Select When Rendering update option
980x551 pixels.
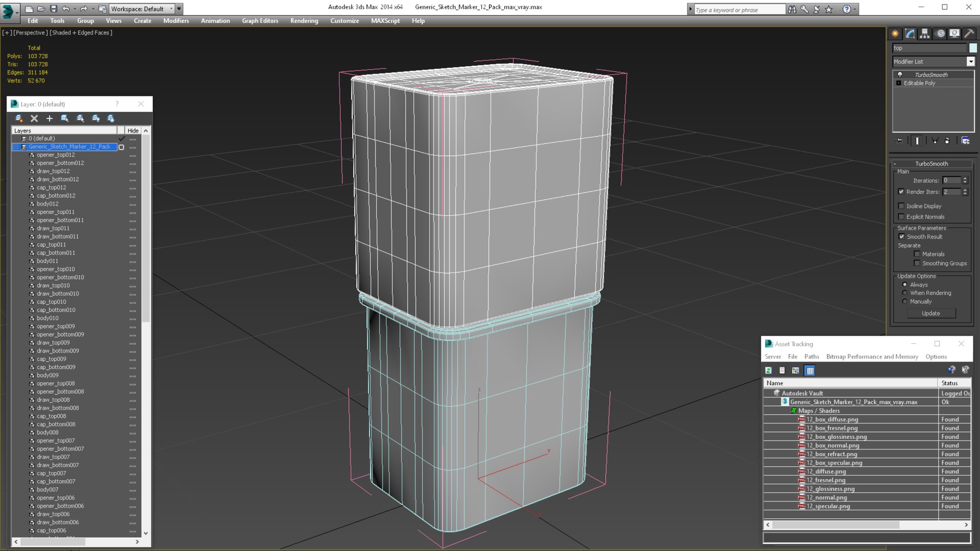904,293
